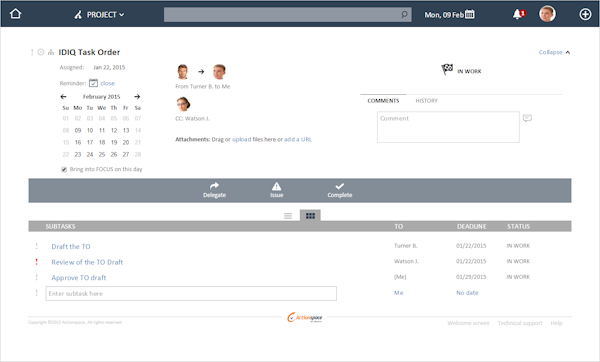Viewport: 600px width, 362px height.
Task: Go to the home screen icon
Action: tap(15, 14)
